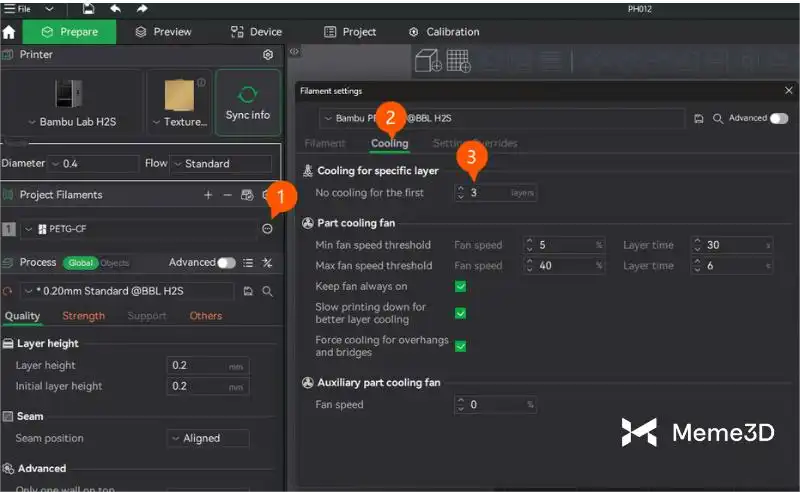Screen dimensions: 800x492
Task: Open the Calibration page
Action: point(444,32)
